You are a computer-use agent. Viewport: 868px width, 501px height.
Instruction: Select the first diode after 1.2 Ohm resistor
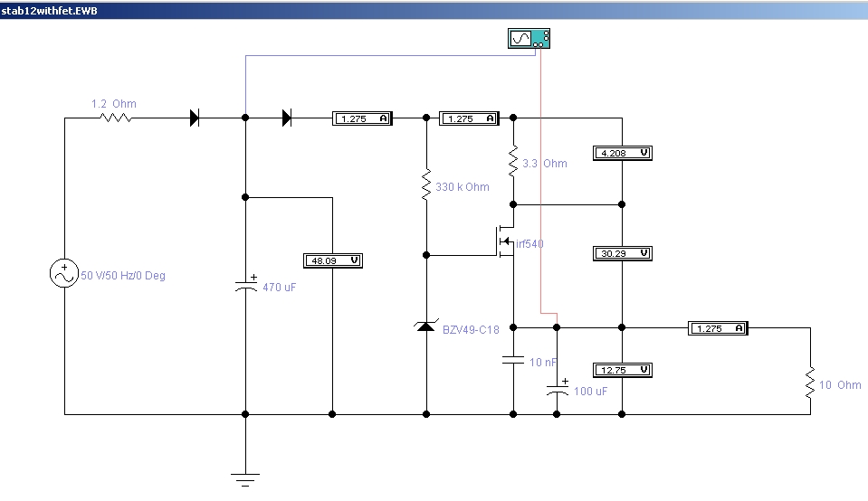click(x=195, y=118)
